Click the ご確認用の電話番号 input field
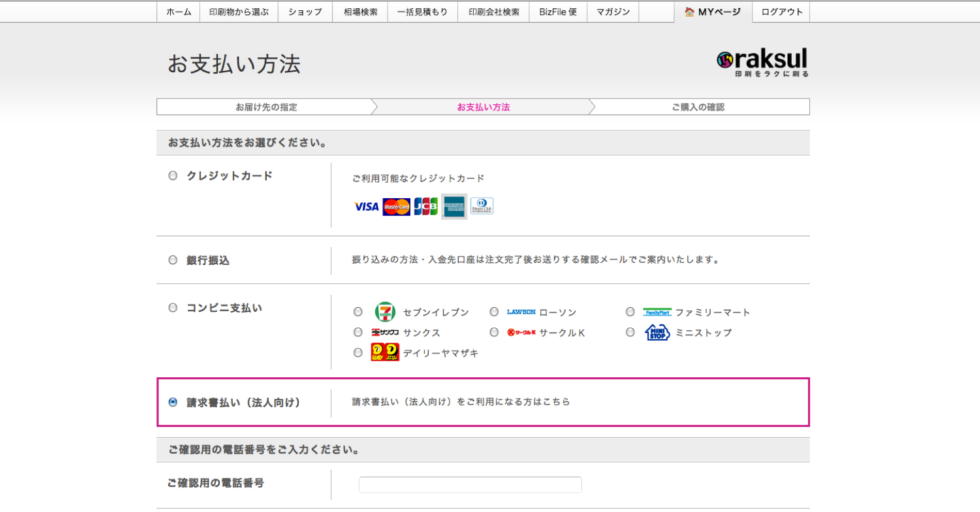This screenshot has width=980, height=512. [470, 485]
